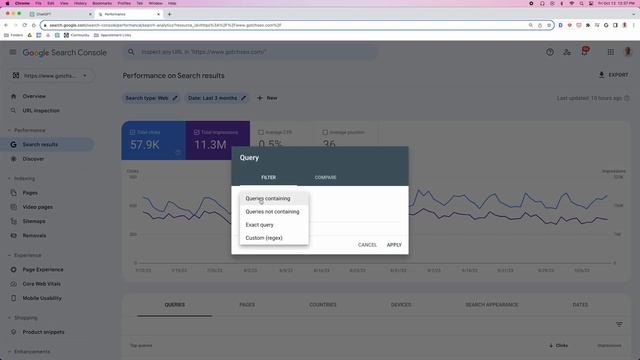Switch to the QUERIES tab
The height and width of the screenshot is (360, 640).
pos(175,305)
